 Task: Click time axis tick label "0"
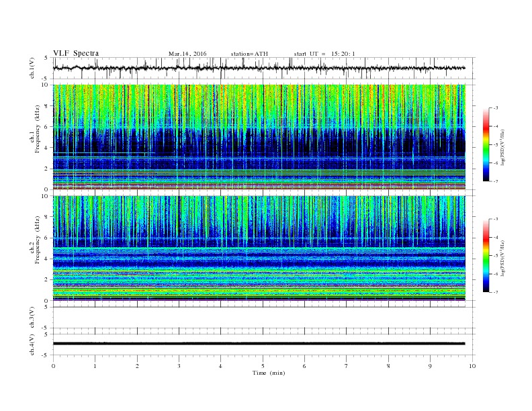click(x=53, y=366)
